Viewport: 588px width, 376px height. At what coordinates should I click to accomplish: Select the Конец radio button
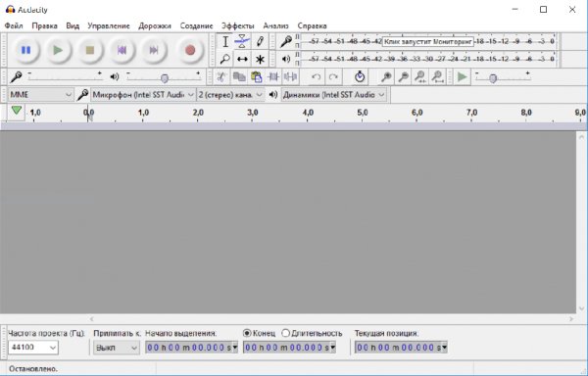point(247,333)
